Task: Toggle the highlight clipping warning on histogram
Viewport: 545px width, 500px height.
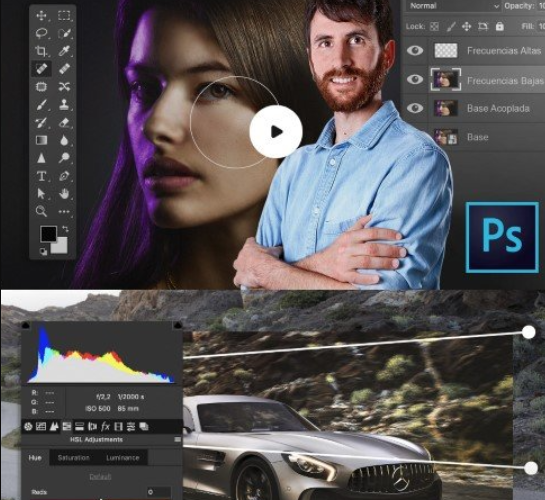Action: click(177, 325)
